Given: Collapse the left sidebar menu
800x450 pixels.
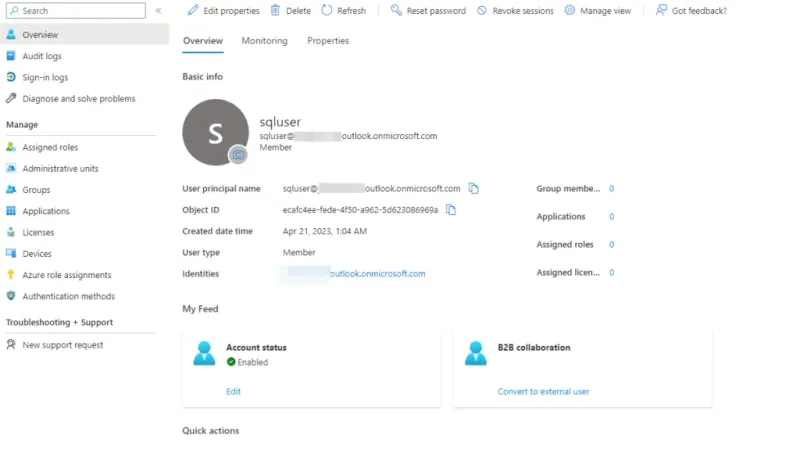Looking at the screenshot, I should [x=158, y=11].
